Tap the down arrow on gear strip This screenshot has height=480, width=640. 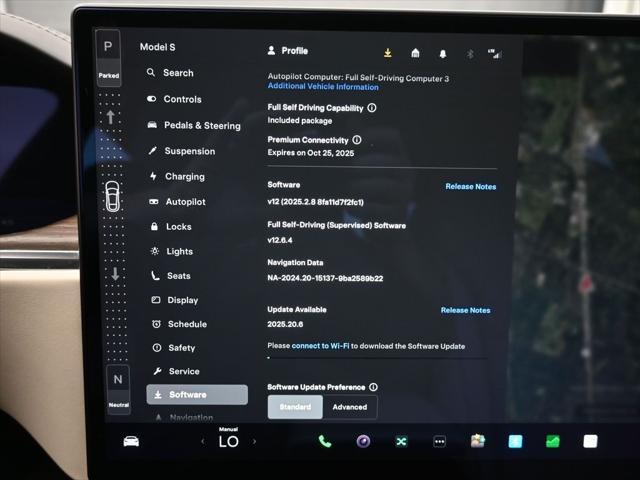[115, 273]
